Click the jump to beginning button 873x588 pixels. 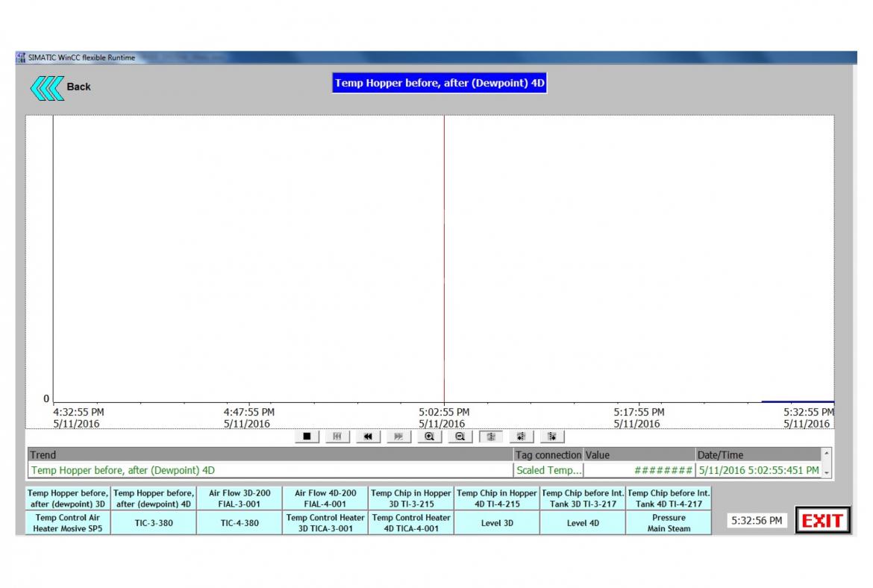pyautogui.click(x=337, y=437)
